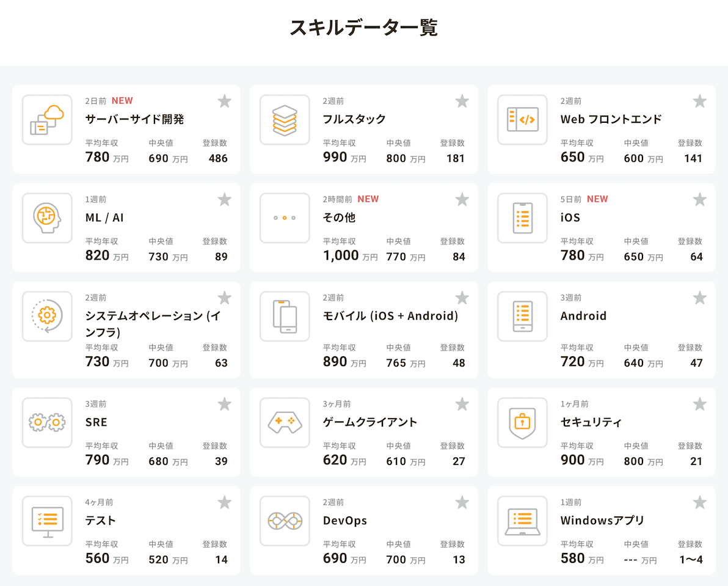Viewport: 728px width, 586px height.
Task: Open the その他 skill title
Action: coord(339,218)
